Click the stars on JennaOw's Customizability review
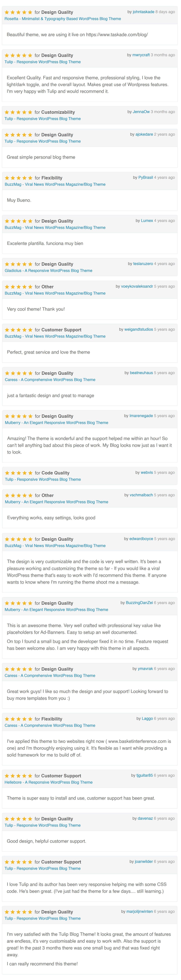 19,112
